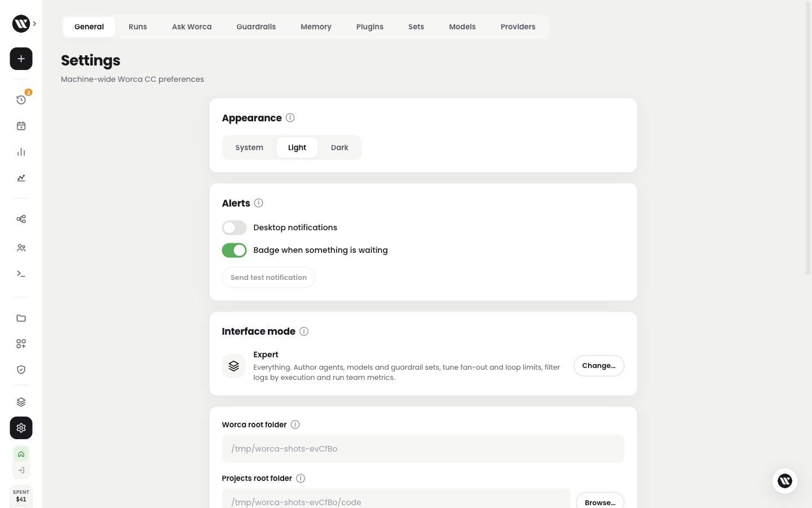Open the grid-plus icon in the sidebar
This screenshot has height=508, width=812.
[21, 344]
